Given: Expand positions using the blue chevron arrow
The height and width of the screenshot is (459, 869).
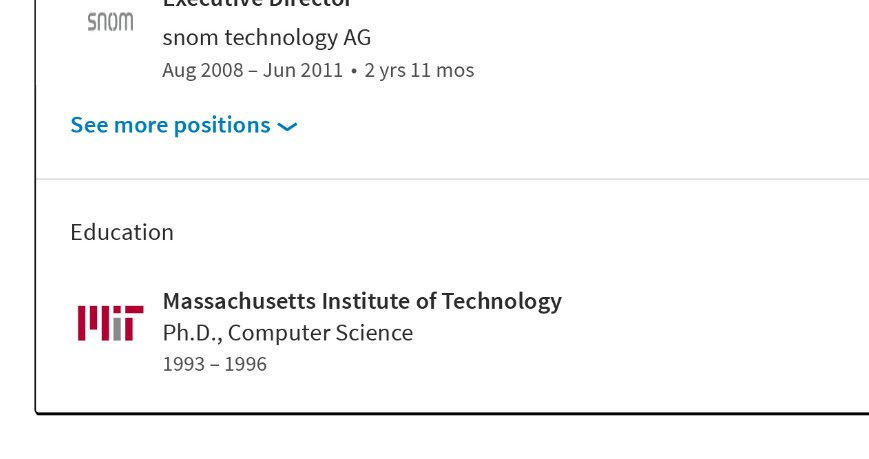Looking at the screenshot, I should point(287,127).
